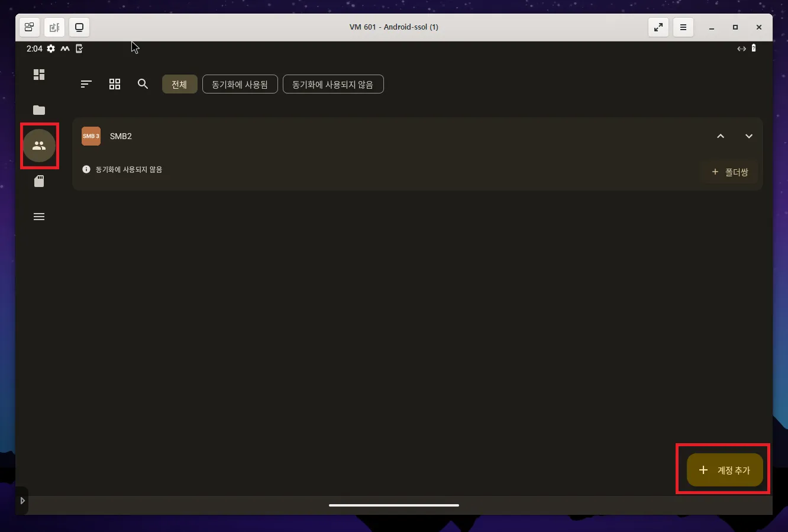Screen dimensions: 788x532
Task: Open sorting options with the sort icon
Action: click(x=85, y=84)
